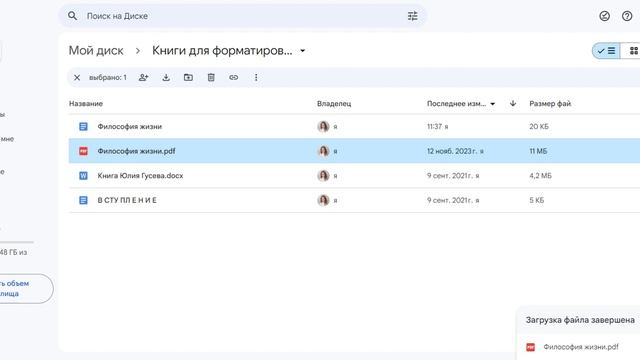Click the PDF icon for Философия жизни.pdf

(x=83, y=151)
